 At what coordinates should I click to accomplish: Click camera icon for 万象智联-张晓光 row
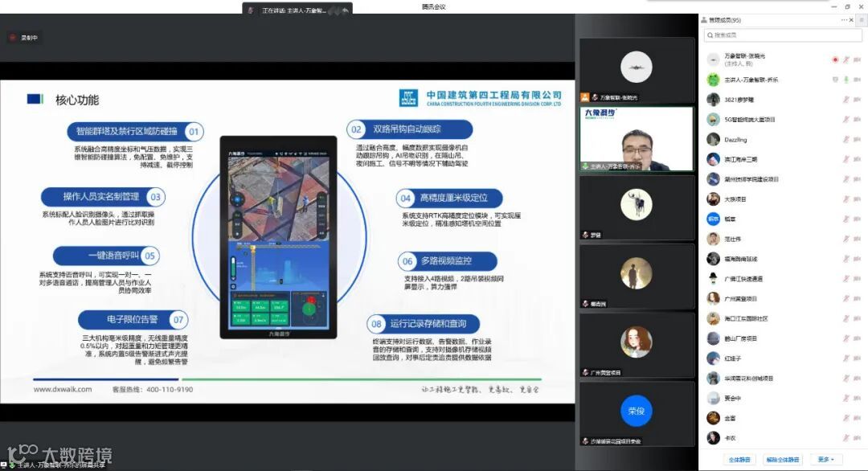pos(857,59)
